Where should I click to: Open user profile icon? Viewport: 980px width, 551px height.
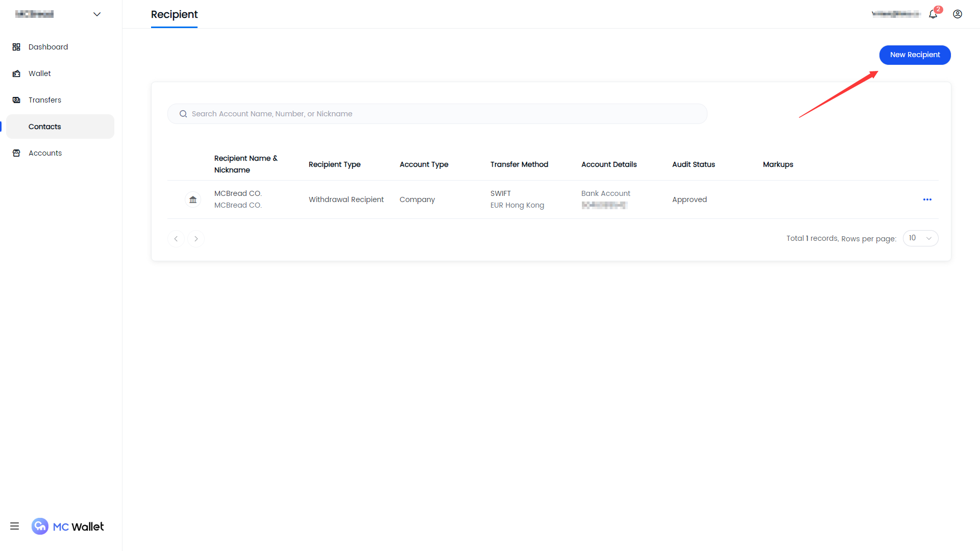(958, 14)
